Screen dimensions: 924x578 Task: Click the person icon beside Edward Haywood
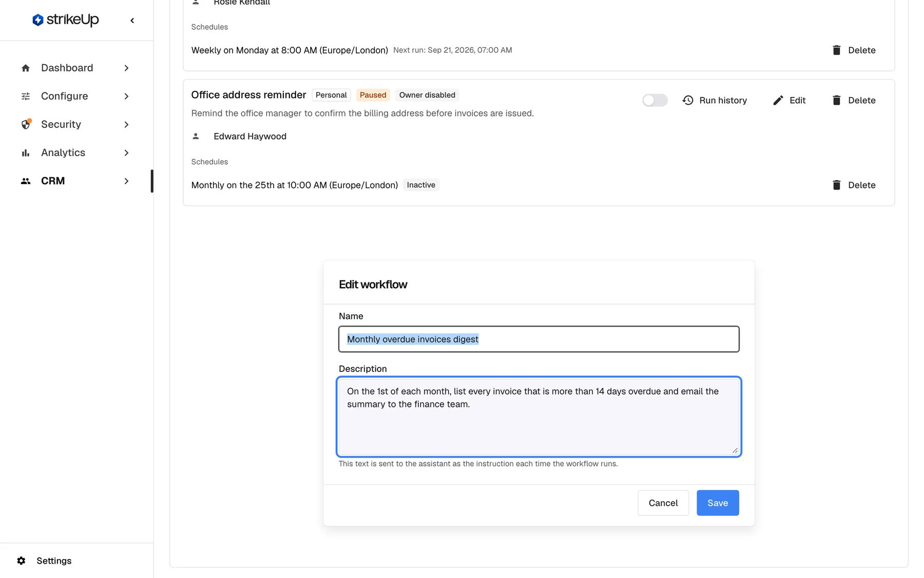196,136
